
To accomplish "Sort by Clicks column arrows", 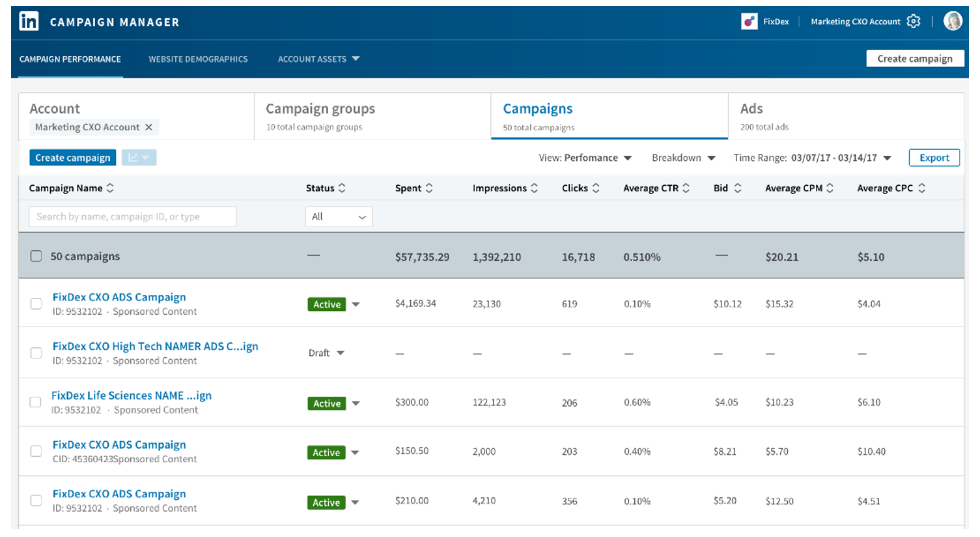I will click(x=596, y=188).
